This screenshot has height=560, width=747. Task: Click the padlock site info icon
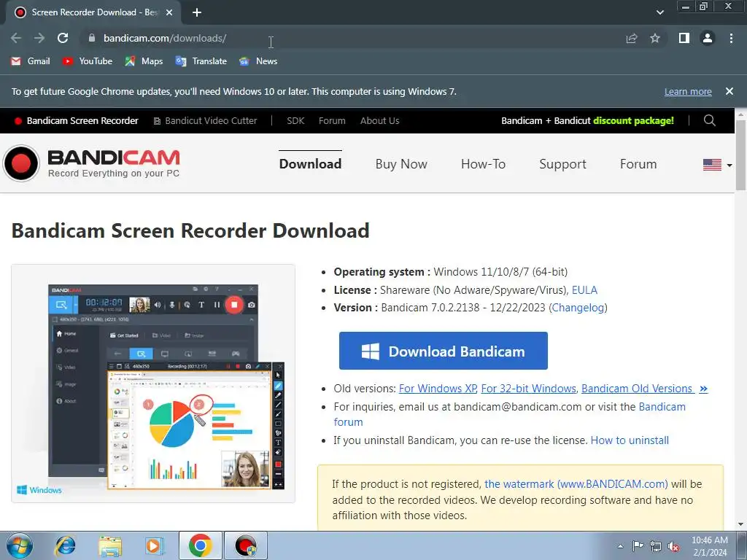(92, 38)
